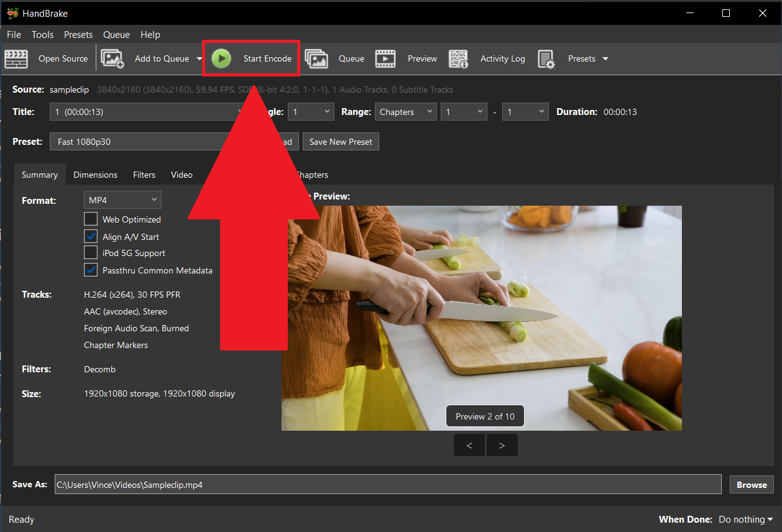Show the Activity Log icon
Screen dimensions: 782x532
(459, 58)
